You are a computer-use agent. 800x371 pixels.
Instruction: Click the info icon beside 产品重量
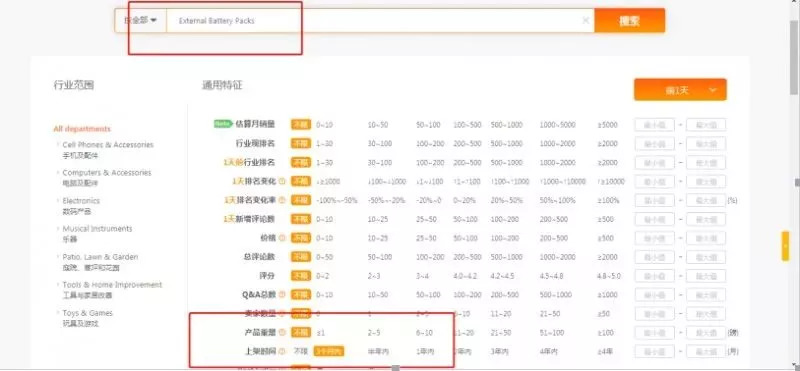282,332
